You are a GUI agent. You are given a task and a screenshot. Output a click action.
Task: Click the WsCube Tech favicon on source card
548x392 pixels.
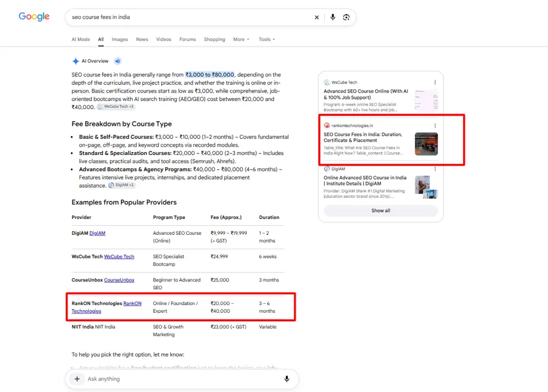(327, 83)
